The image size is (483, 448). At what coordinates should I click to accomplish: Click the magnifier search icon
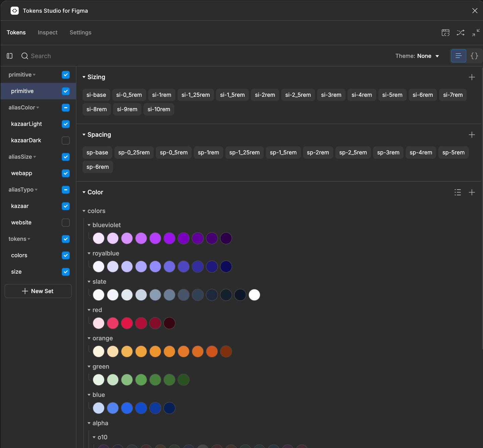tap(24, 56)
